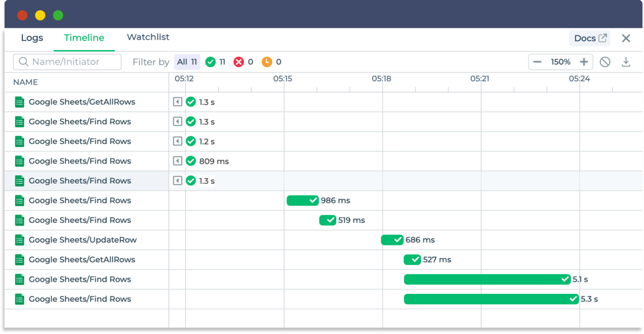The height and width of the screenshot is (334, 644).
Task: Click the All 11 filter button
Action: [187, 62]
